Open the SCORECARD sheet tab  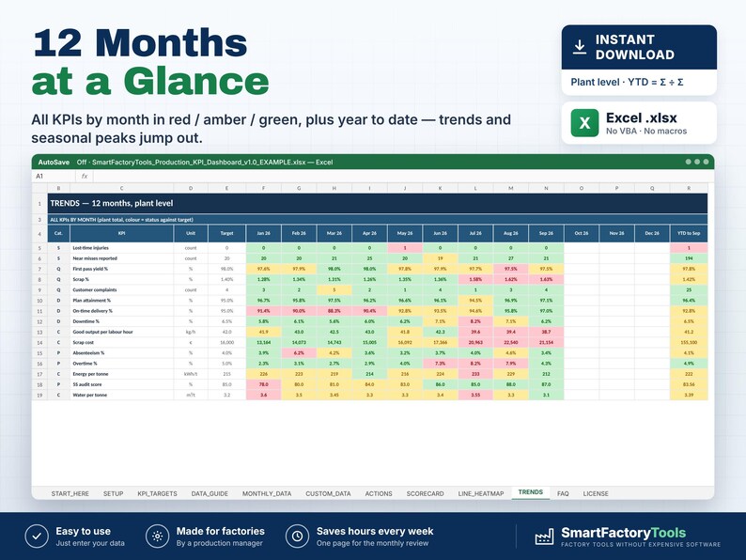click(x=425, y=493)
